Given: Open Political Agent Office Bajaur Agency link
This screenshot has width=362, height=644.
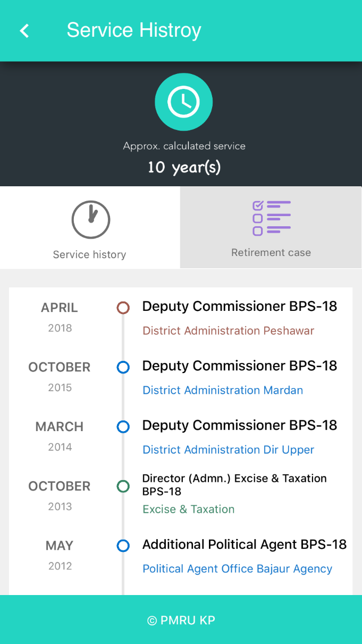Looking at the screenshot, I should 237,568.
